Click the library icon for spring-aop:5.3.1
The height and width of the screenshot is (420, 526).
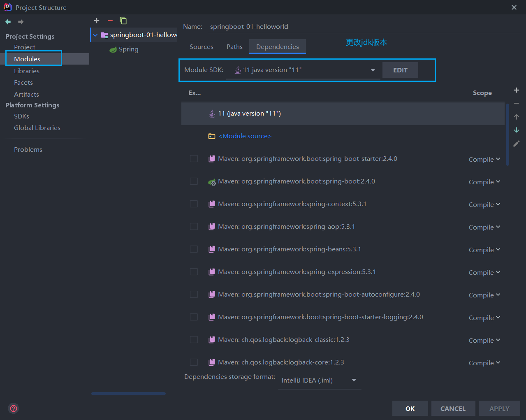pyautogui.click(x=212, y=227)
